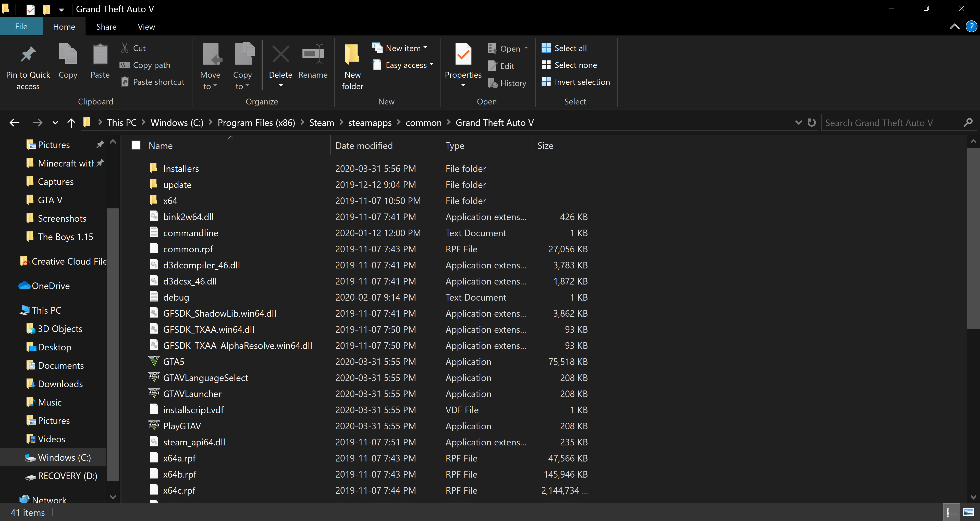Click the navigation pane scrollbar
The width and height of the screenshot is (980, 521).
tap(113, 345)
